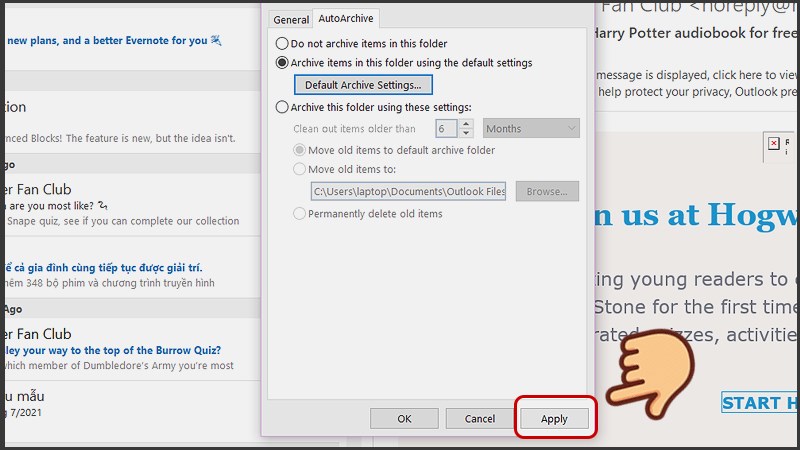Choose Permanently delete old items
The height and width of the screenshot is (450, 800).
pyautogui.click(x=368, y=213)
